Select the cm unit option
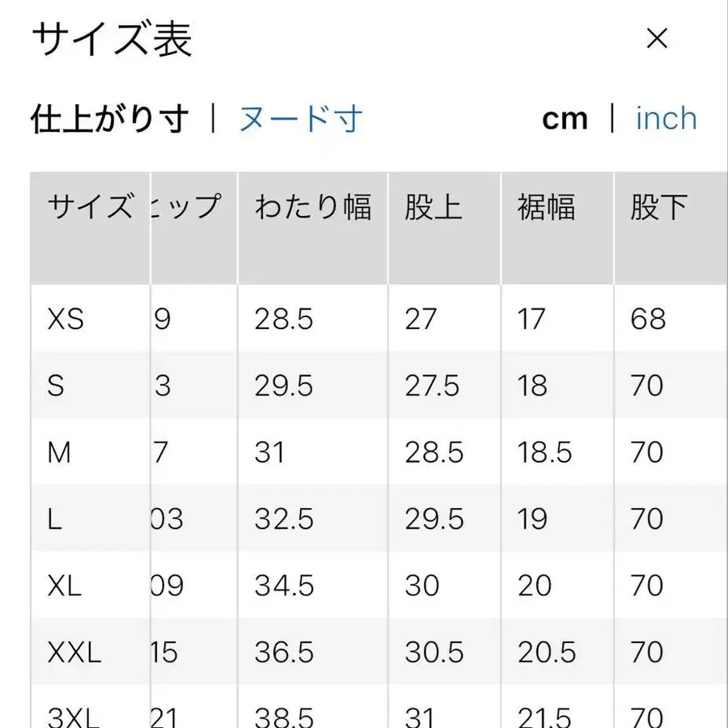 pos(565,118)
